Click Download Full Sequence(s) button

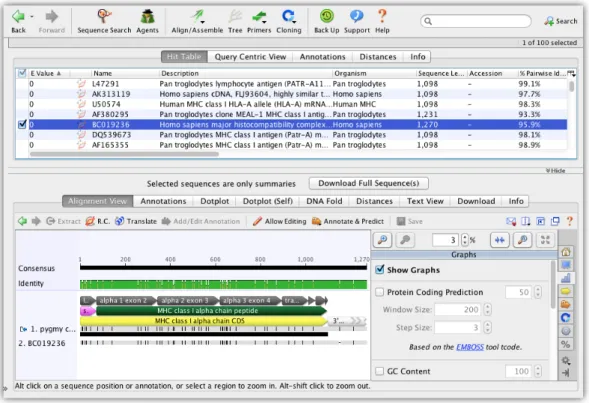click(x=369, y=183)
